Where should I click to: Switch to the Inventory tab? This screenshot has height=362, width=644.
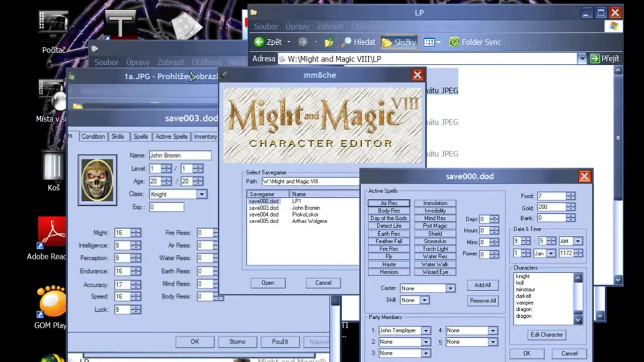[x=205, y=136]
